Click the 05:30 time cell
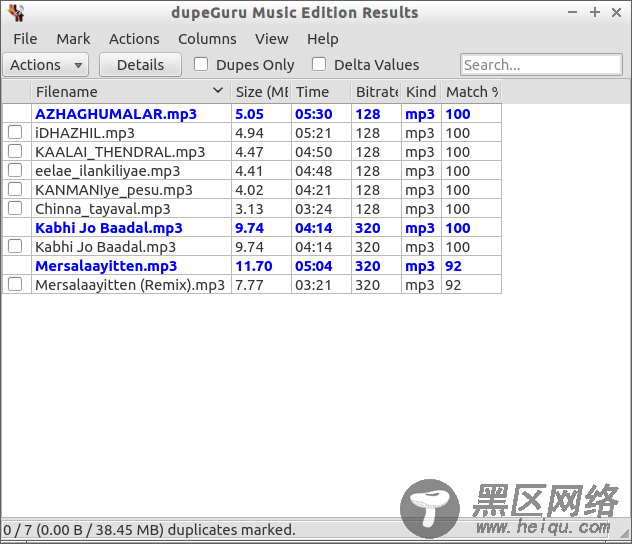The height and width of the screenshot is (544, 632). point(321,114)
